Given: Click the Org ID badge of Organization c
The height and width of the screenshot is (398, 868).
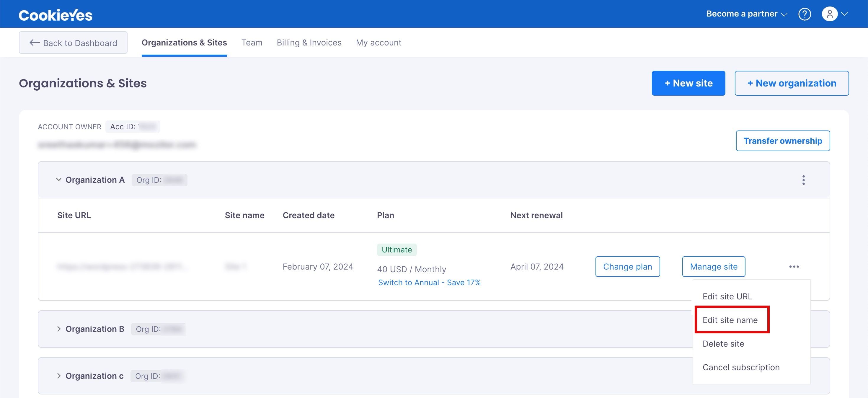Looking at the screenshot, I should point(158,376).
